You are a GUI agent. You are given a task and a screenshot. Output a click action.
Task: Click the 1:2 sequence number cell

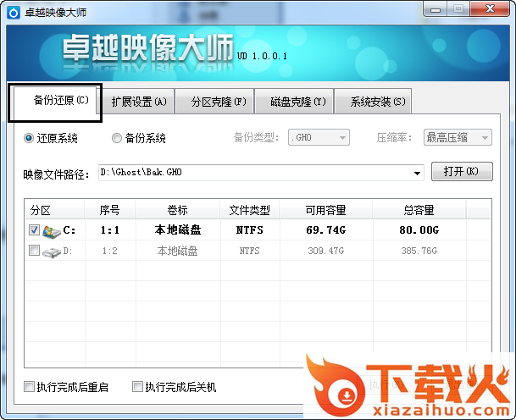(109, 251)
